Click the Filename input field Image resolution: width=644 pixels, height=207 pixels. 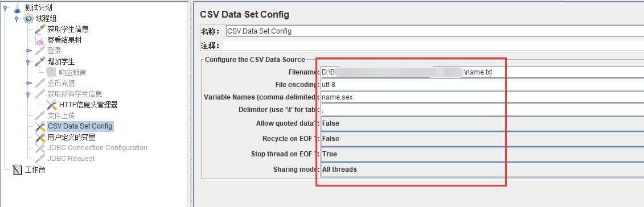point(482,72)
